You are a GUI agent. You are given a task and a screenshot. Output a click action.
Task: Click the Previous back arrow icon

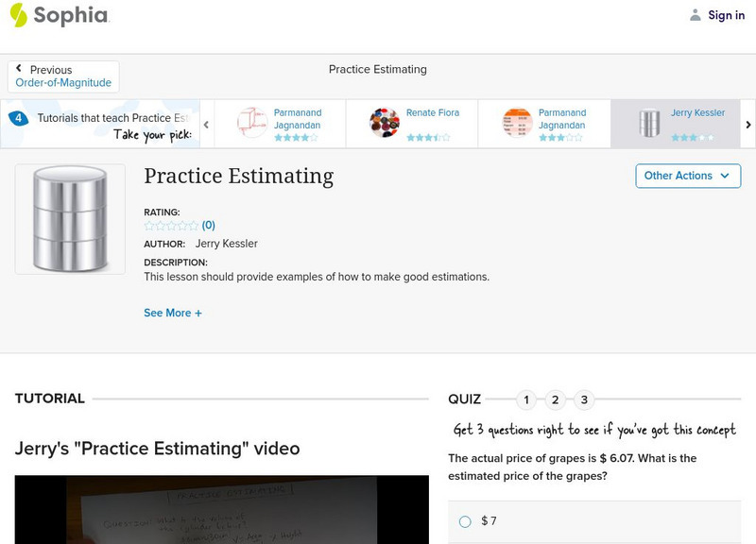coord(19,69)
